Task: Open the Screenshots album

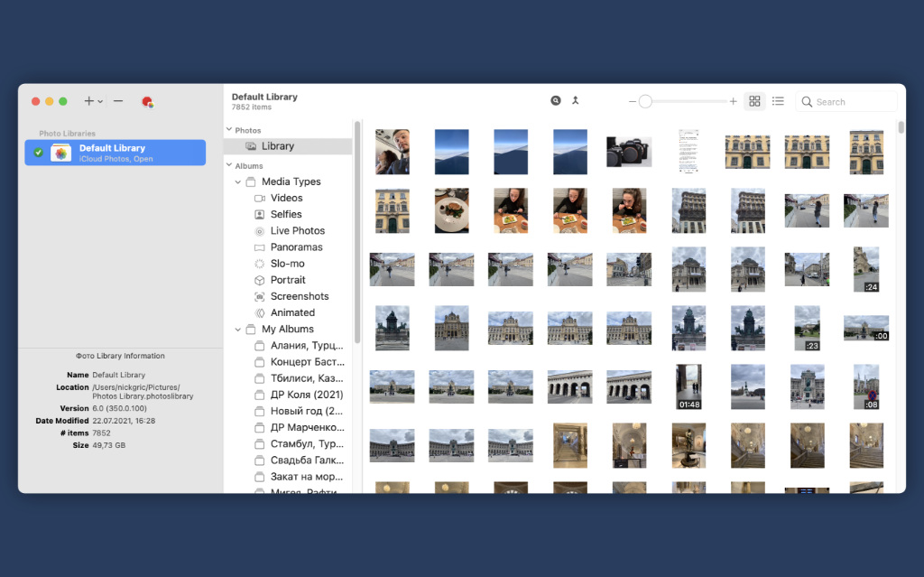Action: pyautogui.click(x=300, y=296)
